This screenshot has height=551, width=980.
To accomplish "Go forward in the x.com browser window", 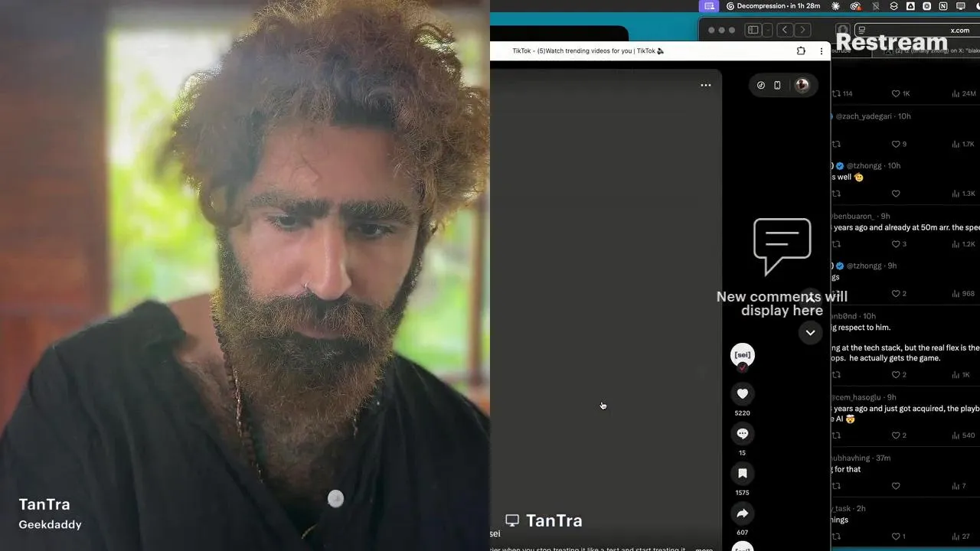I will pos(802,30).
